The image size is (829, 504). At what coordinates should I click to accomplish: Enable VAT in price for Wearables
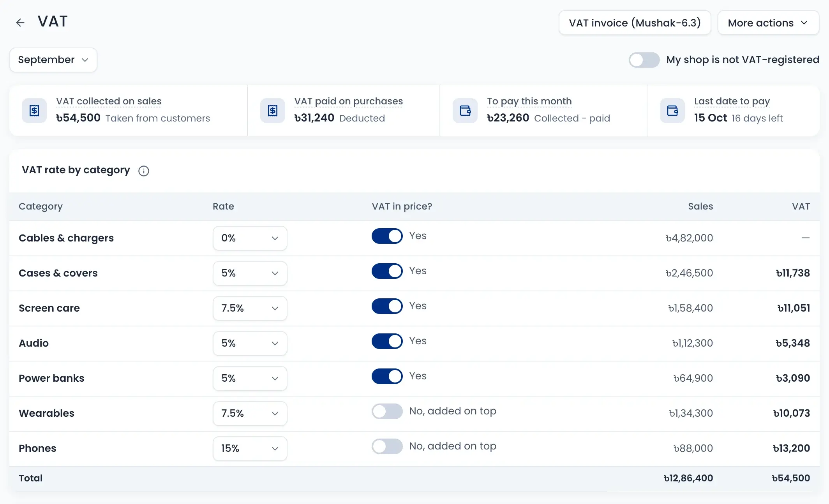click(x=387, y=411)
